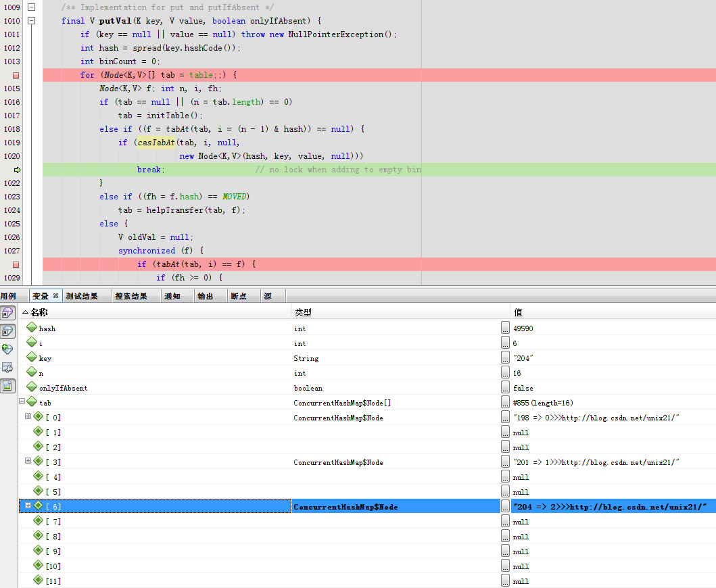
Task: Expand the [ 0] array element
Action: pos(28,416)
